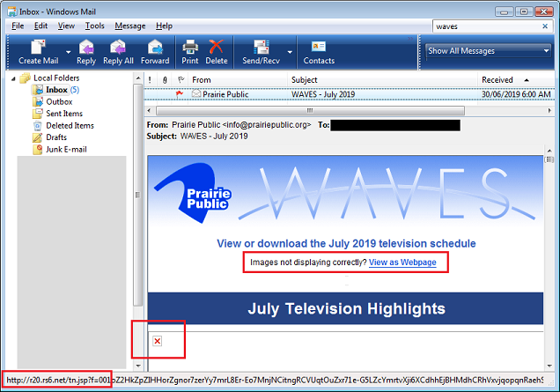Open the Drafts folder

point(56,137)
